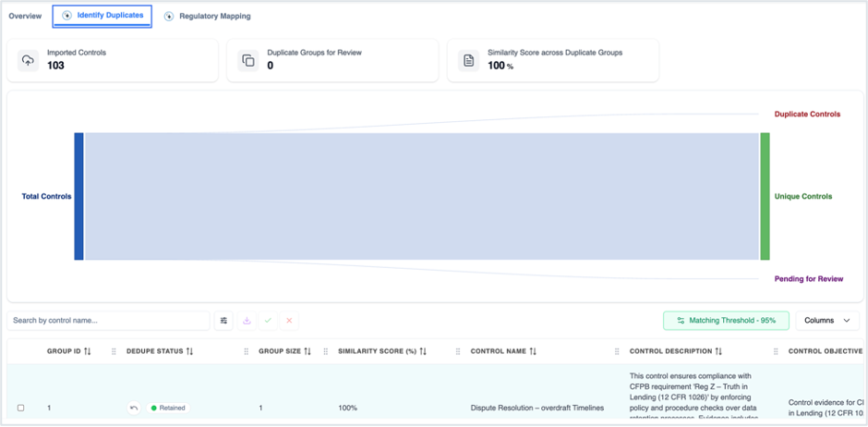Click the Imported Controls upload icon

click(x=28, y=60)
